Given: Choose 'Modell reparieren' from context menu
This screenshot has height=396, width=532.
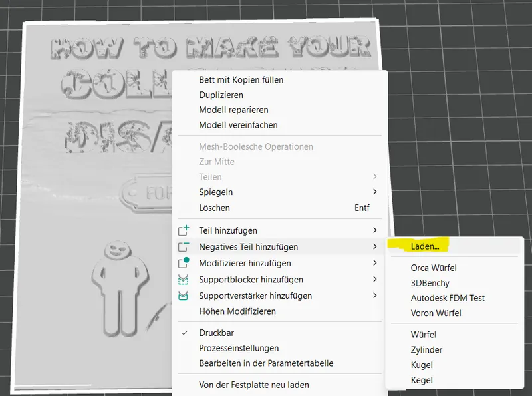Looking at the screenshot, I should tap(233, 110).
